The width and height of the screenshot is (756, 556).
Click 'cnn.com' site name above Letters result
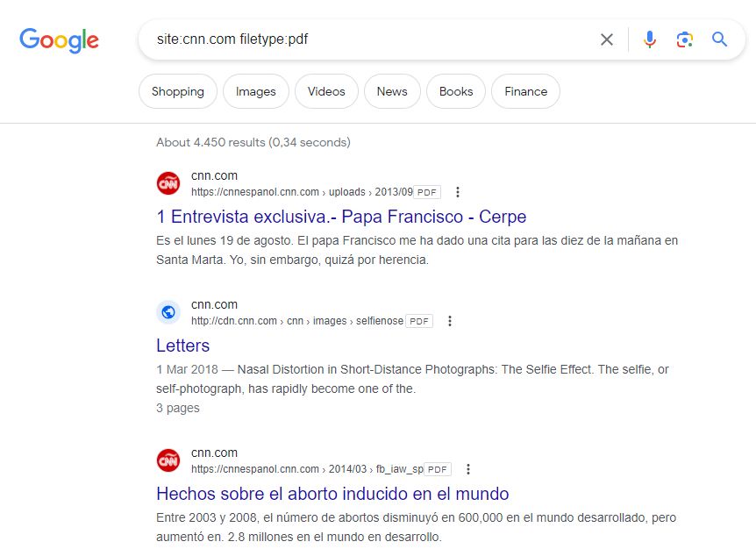(x=214, y=305)
